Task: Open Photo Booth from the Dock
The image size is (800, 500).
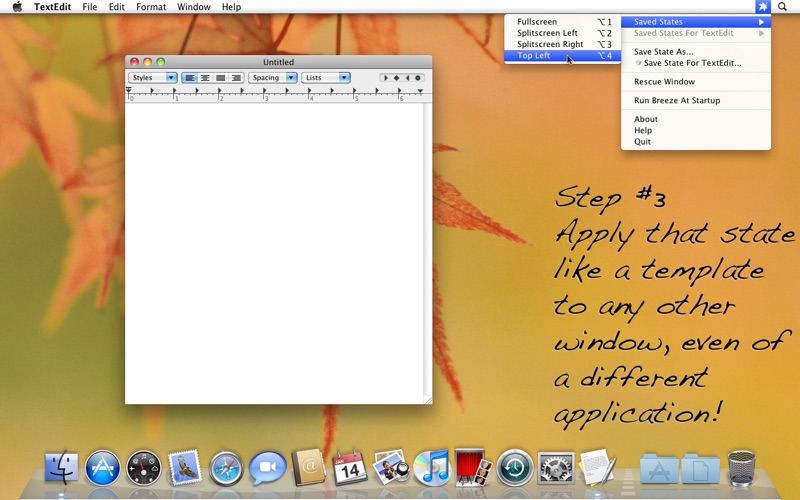Action: pos(473,467)
